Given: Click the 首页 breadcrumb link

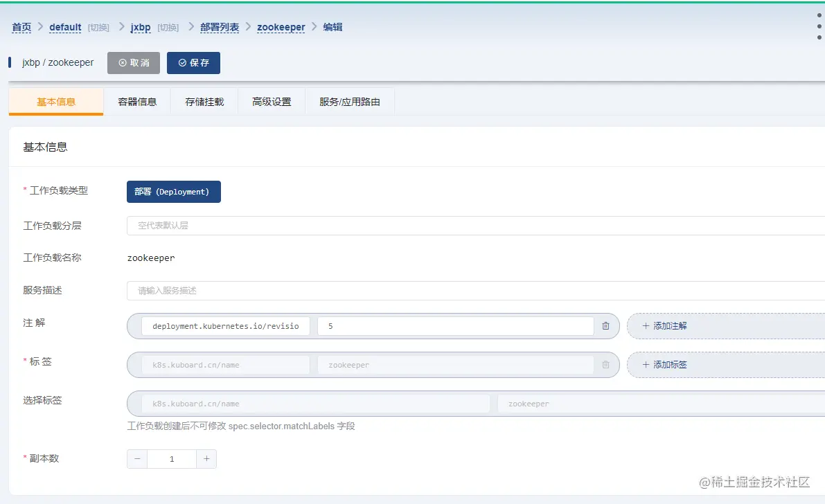Looking at the screenshot, I should (21, 27).
